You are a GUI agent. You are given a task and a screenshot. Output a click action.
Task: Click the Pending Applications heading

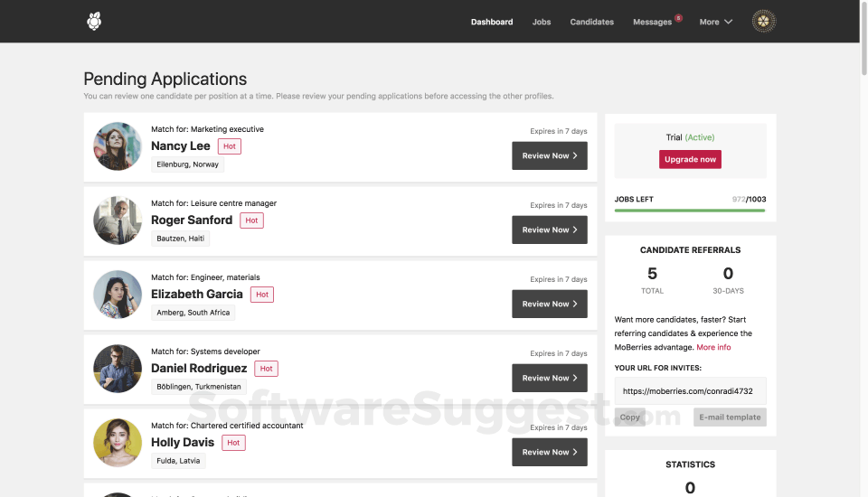(x=165, y=80)
